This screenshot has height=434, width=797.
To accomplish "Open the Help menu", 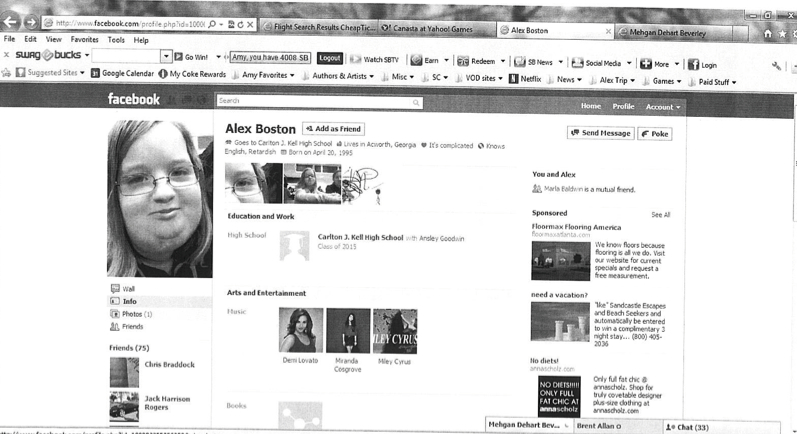I will (x=141, y=40).
